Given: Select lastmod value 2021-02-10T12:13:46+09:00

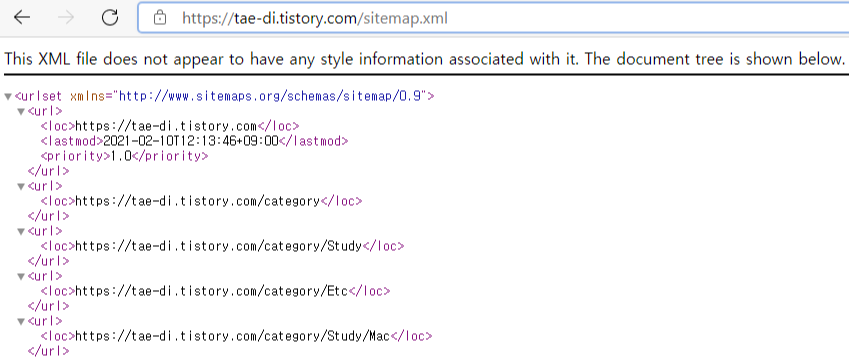Looking at the screenshot, I should 191,141.
